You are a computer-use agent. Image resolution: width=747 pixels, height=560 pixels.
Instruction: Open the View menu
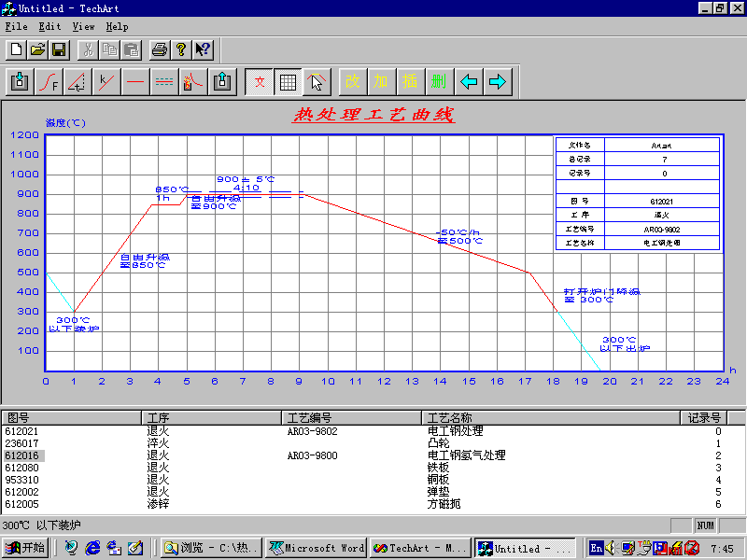[x=83, y=27]
